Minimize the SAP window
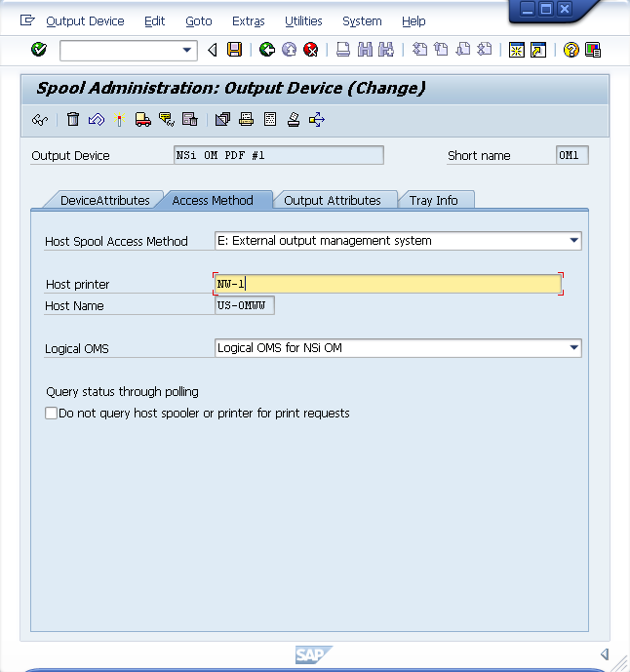The image size is (630, 672). (528, 9)
